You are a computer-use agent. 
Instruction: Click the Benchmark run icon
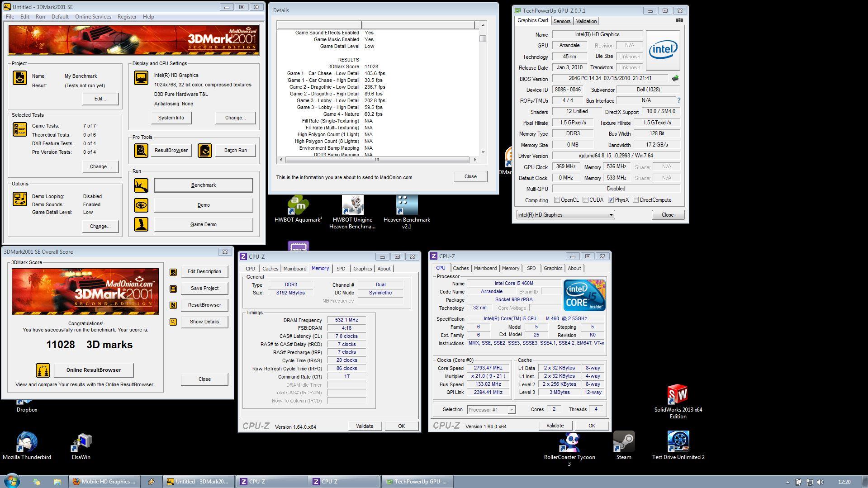(x=141, y=185)
